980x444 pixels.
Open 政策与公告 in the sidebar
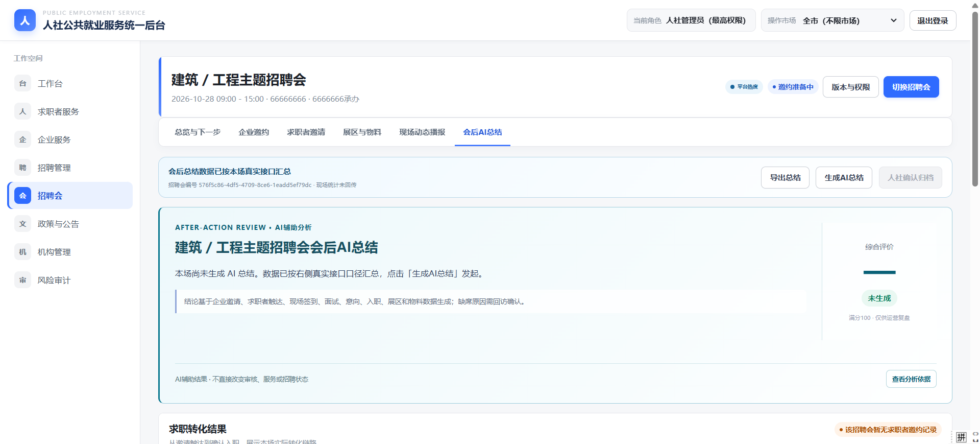point(70,224)
